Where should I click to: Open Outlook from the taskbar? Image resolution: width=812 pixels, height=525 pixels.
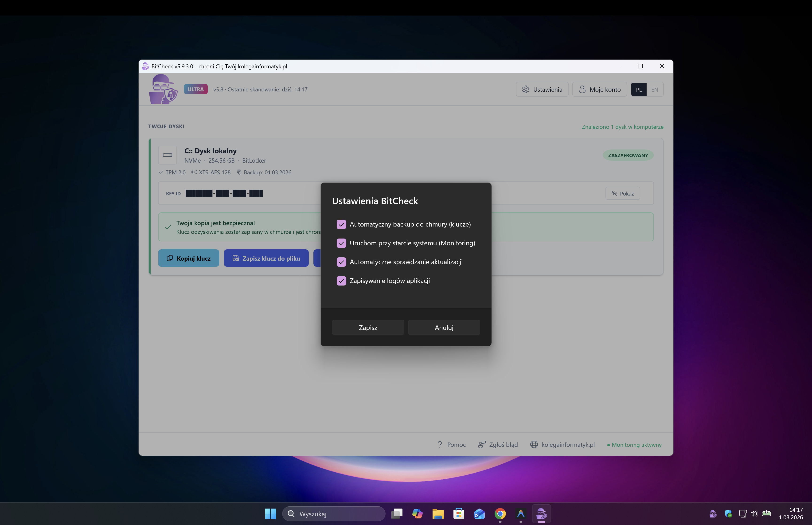479,513
